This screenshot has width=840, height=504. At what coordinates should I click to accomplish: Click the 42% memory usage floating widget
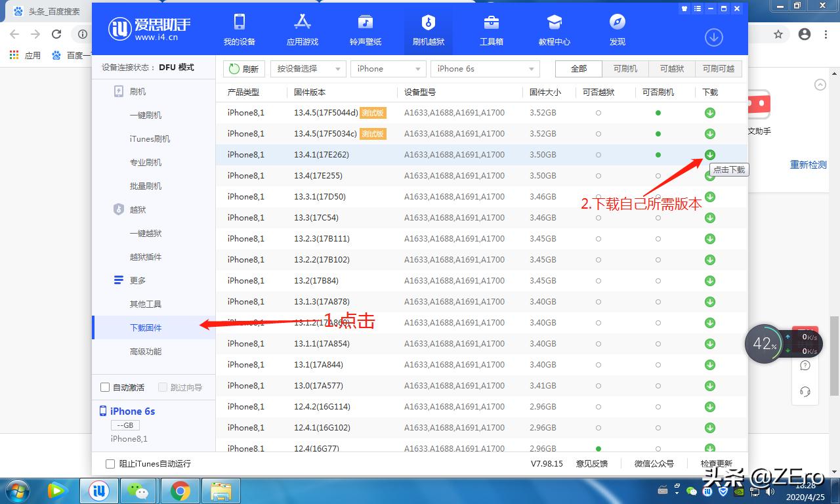tap(765, 343)
